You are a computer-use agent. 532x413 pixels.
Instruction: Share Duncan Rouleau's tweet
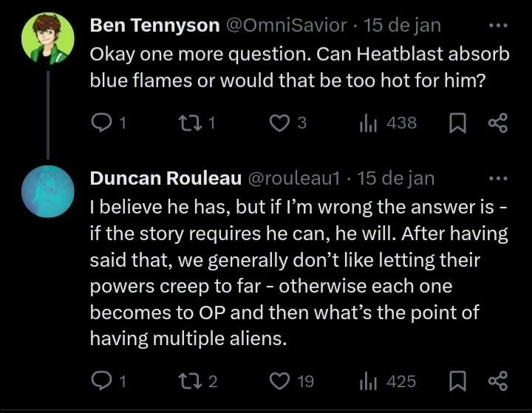[497, 381]
